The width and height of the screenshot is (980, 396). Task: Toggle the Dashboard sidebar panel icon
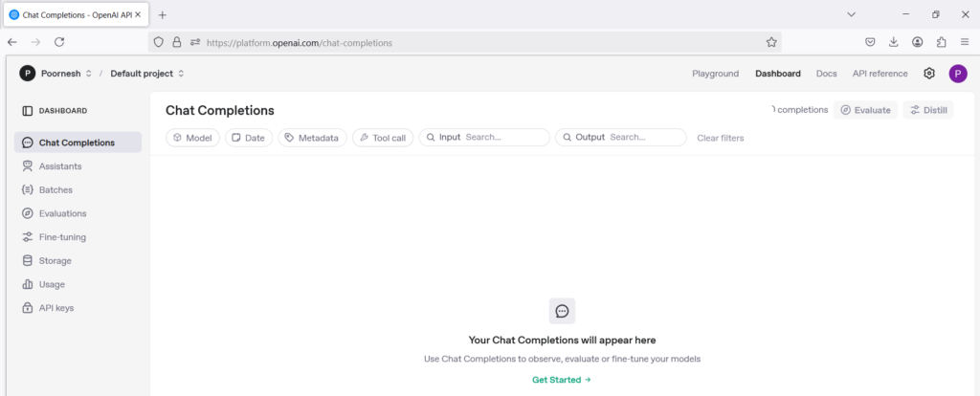point(27,111)
